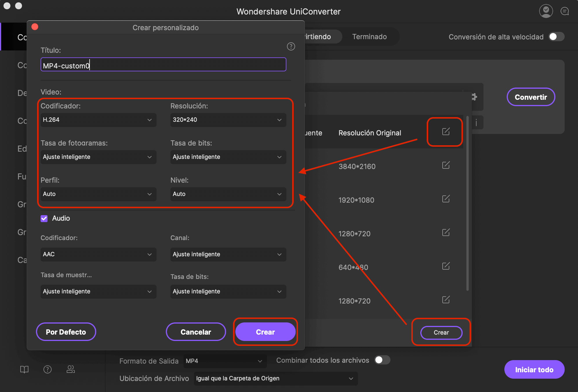Screen dimensions: 578x392
Task: Open the Nivel Auto dropdown
Action: 228,194
